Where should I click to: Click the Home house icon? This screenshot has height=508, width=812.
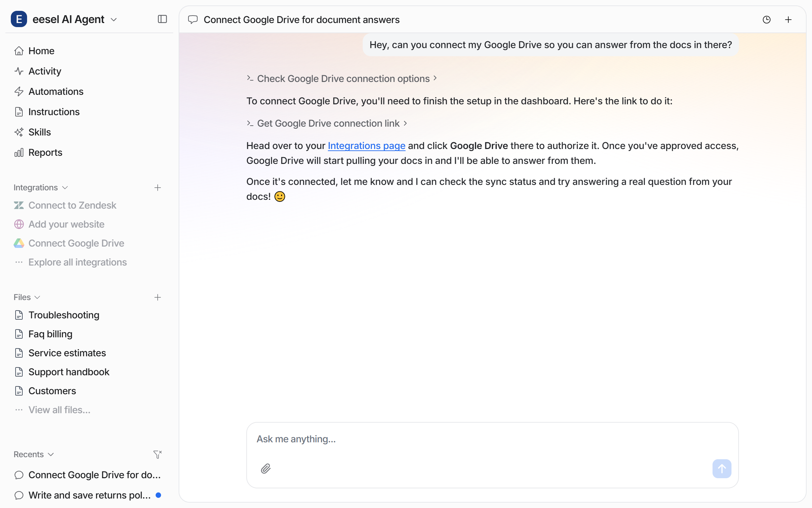19,51
